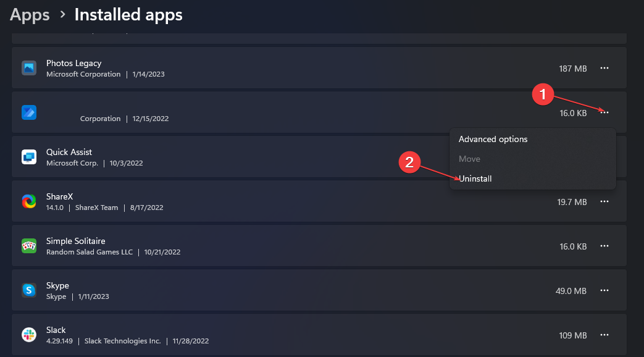644x357 pixels.
Task: Click the ShareX app icon
Action: (29, 201)
